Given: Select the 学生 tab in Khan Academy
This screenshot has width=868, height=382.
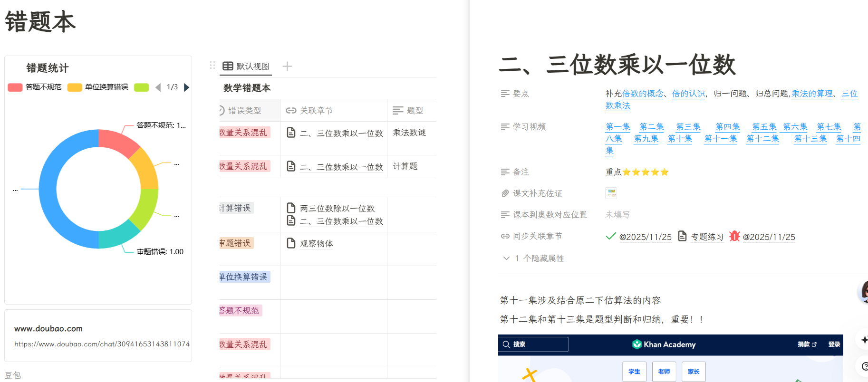Looking at the screenshot, I should (634, 372).
